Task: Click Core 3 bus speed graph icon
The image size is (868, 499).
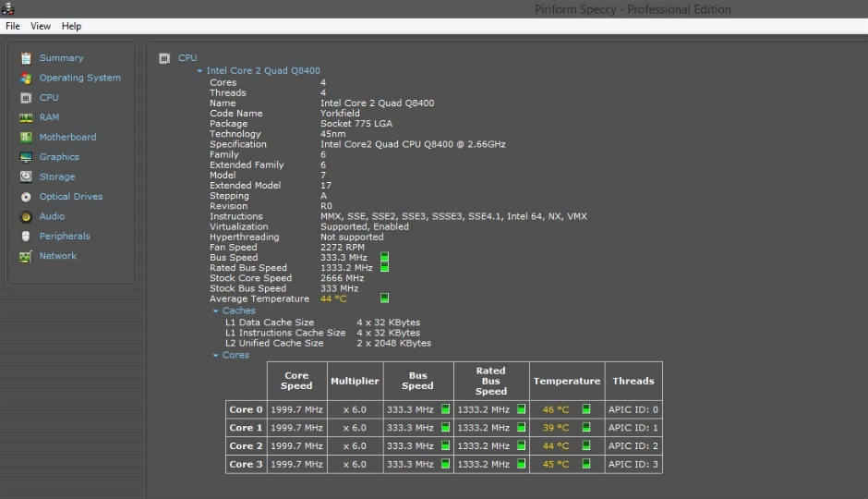Action: tap(446, 464)
